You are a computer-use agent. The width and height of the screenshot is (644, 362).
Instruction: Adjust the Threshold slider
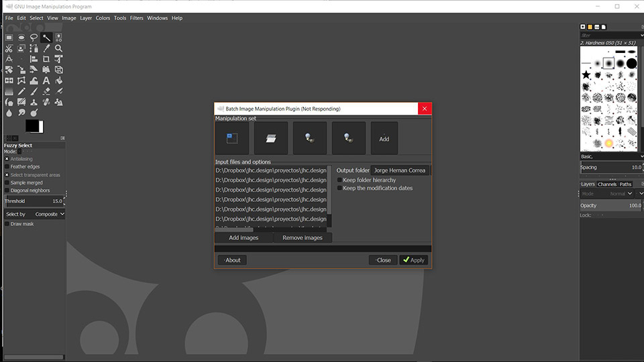click(34, 201)
